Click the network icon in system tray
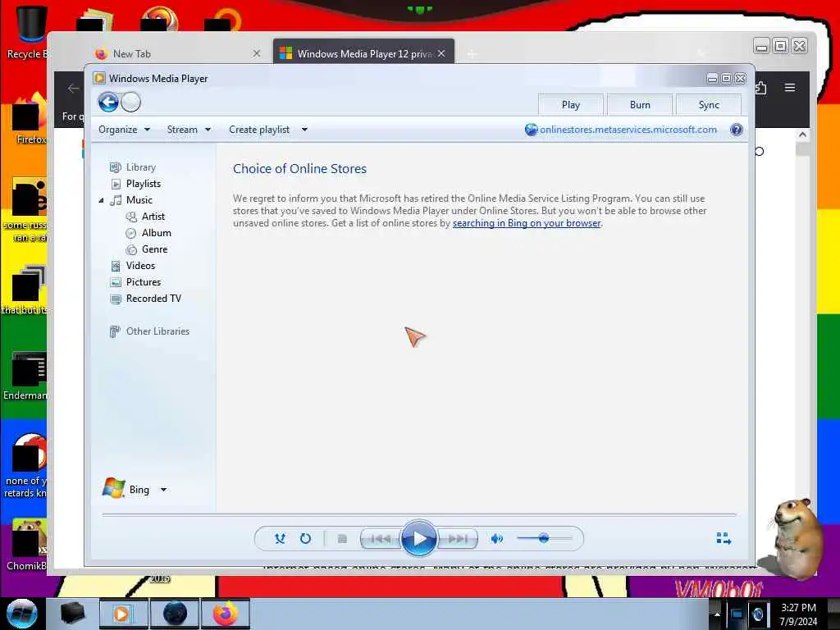Screen dimensions: 840x630 coord(737,614)
